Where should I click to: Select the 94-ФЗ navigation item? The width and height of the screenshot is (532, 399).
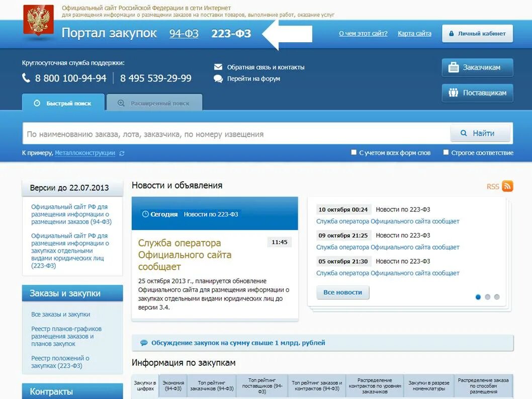(x=183, y=34)
